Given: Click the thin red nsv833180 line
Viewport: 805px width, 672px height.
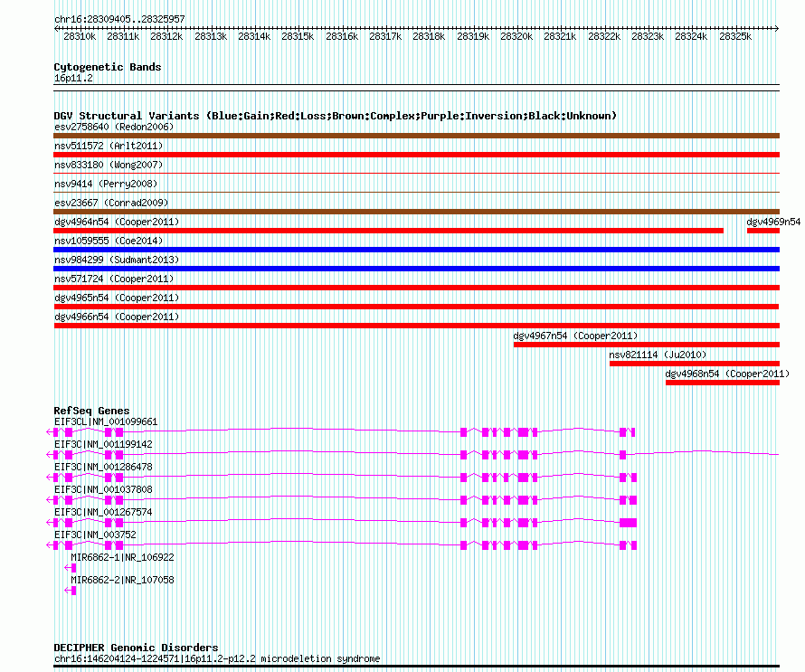Looking at the screenshot, I should (416, 174).
